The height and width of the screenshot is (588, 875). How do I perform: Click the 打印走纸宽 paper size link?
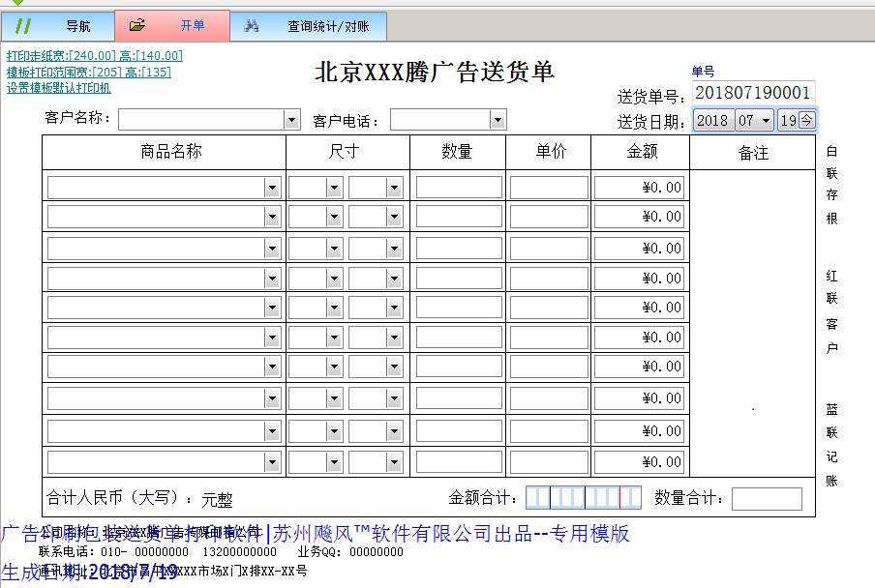pyautogui.click(x=94, y=56)
